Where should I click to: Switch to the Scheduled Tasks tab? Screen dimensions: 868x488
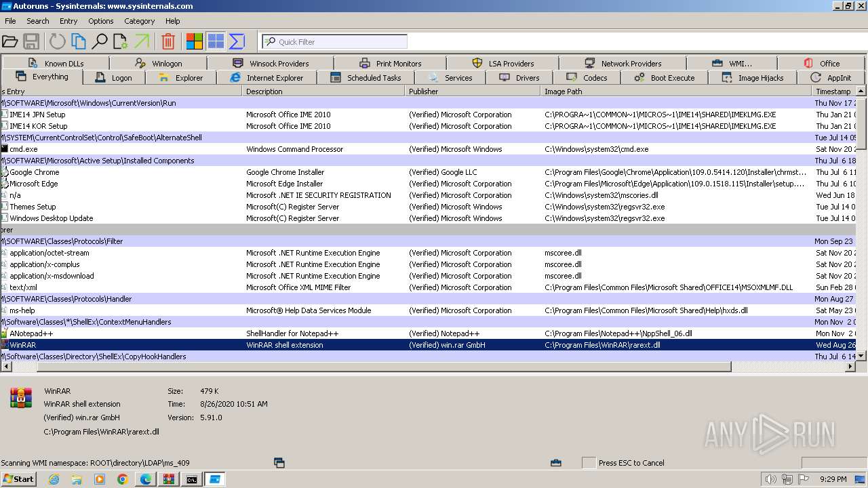pyautogui.click(x=366, y=77)
